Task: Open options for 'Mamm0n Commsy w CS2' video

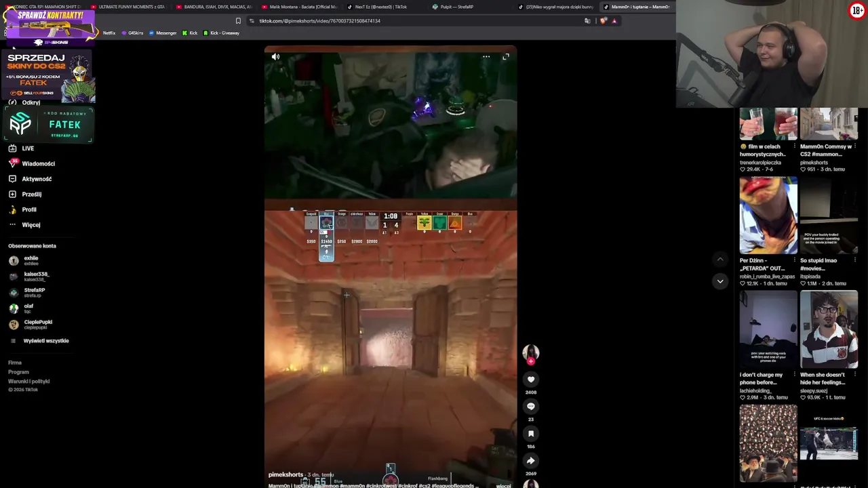Action: 855,146
